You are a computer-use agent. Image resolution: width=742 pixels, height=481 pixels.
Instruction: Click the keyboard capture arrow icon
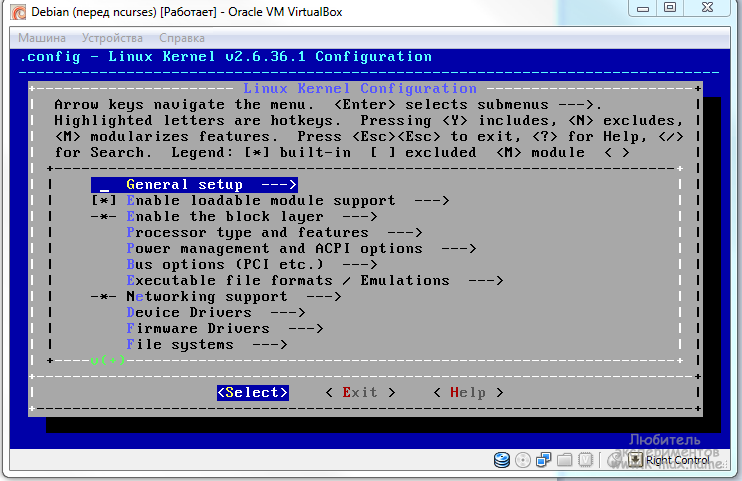(635, 460)
